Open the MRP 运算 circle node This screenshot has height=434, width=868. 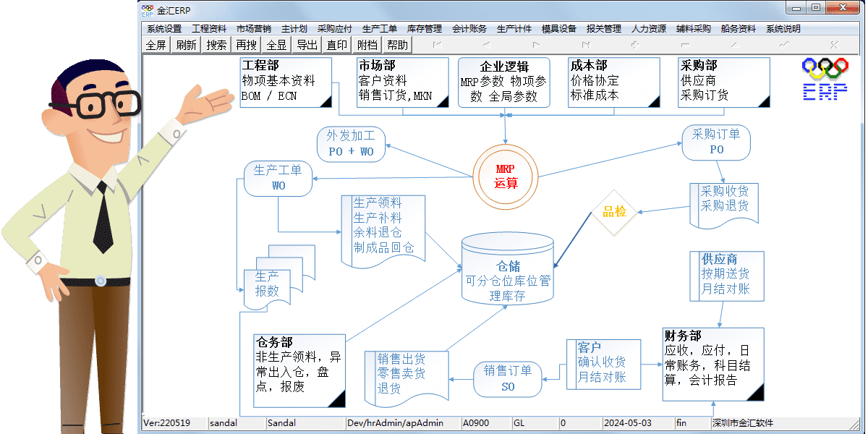[x=506, y=176]
